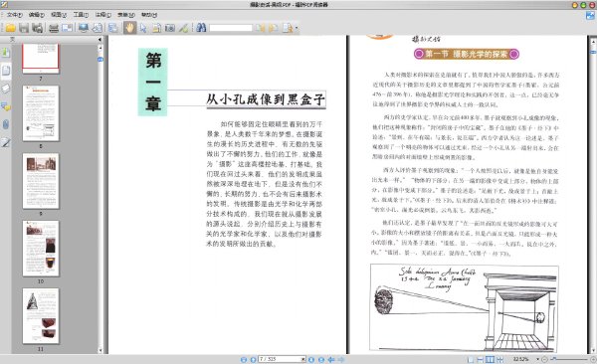Open the zoom percentage dropdown
Viewport: 597px width, 364px height.
(537, 359)
